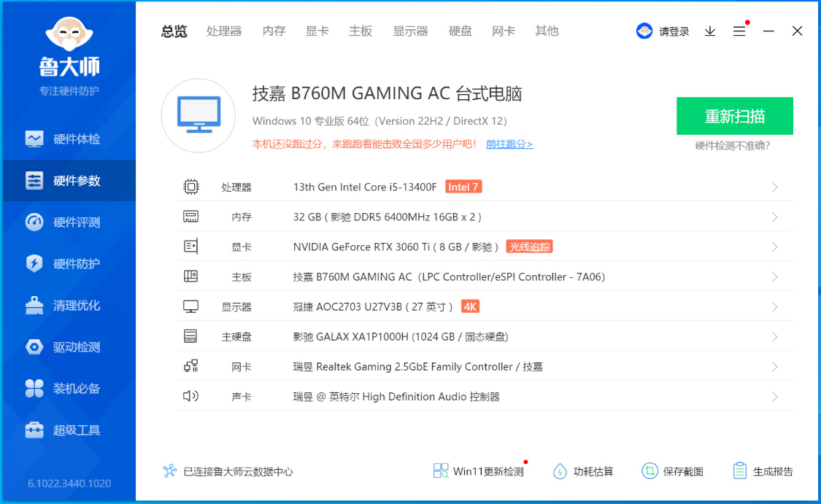This screenshot has width=821, height=504.
Task: Expand the 网卡 row chevron
Action: 775,367
